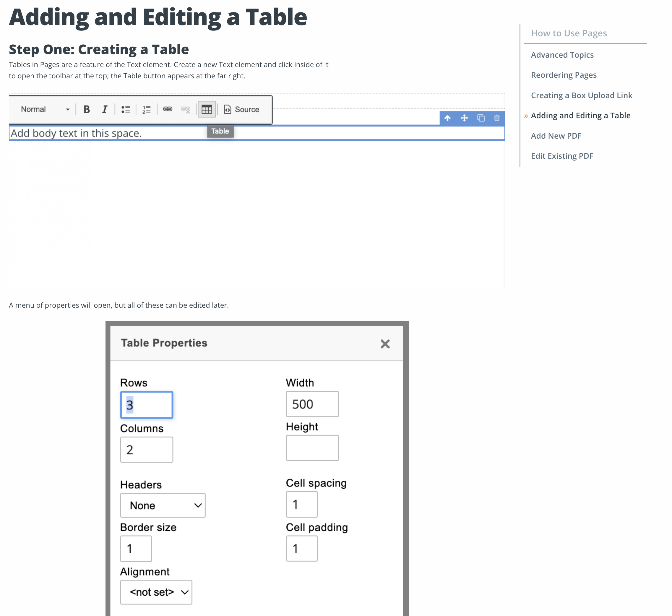This screenshot has height=616, width=672.
Task: Open the Add New PDF link
Action: [556, 136]
